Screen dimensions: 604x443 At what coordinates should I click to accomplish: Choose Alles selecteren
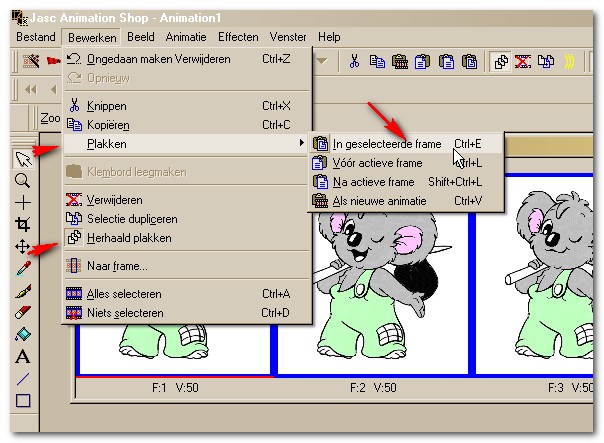coord(187,294)
